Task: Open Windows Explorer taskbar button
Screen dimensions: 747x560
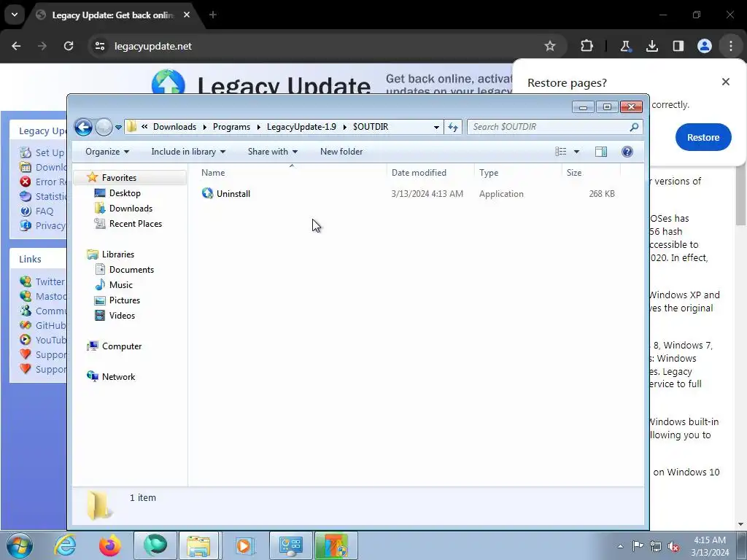Action: point(198,545)
